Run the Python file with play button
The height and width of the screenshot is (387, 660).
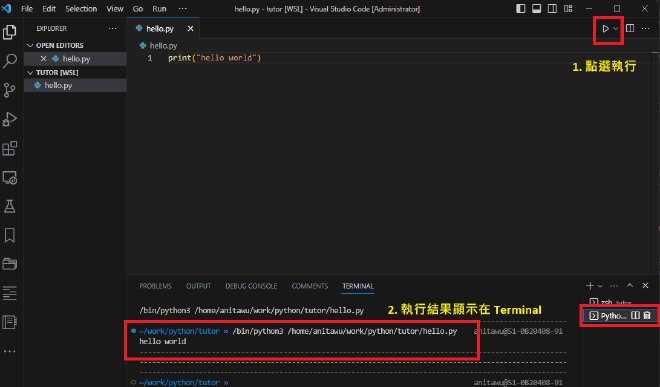[x=605, y=29]
